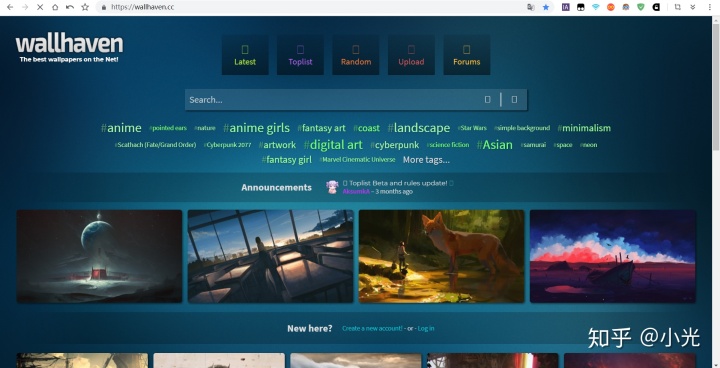This screenshot has width=720, height=368.
Task: Select the #samurai tag
Action: [533, 145]
